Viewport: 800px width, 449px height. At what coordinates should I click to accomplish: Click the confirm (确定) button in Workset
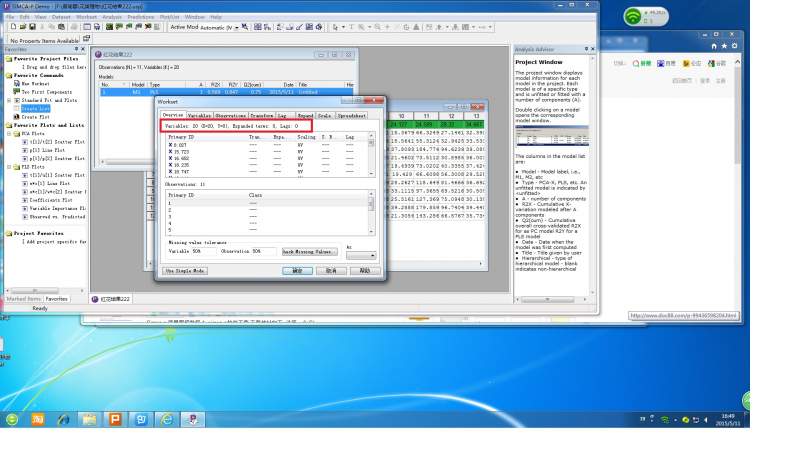coord(297,271)
